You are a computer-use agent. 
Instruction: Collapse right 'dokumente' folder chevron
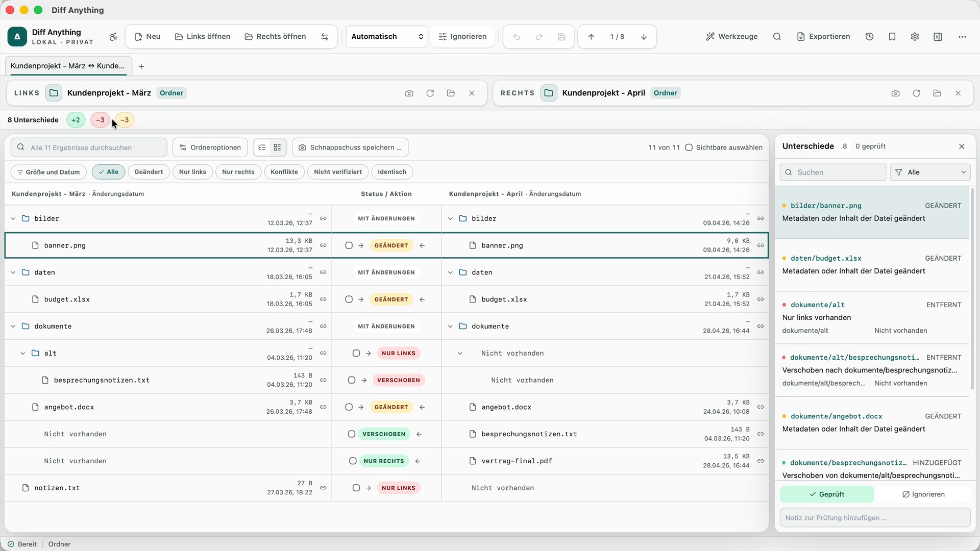pos(450,327)
